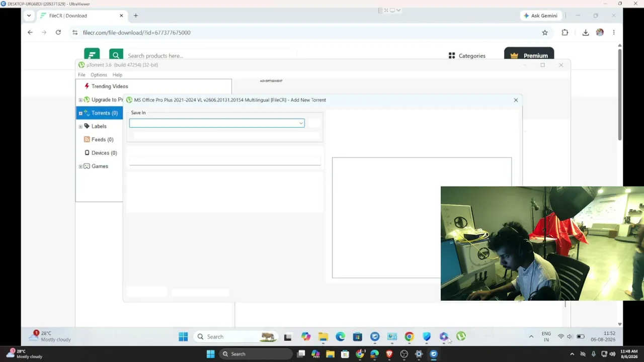The image size is (644, 362).
Task: Click the Feeds RSS icon in sidebar
Action: [x=87, y=140]
